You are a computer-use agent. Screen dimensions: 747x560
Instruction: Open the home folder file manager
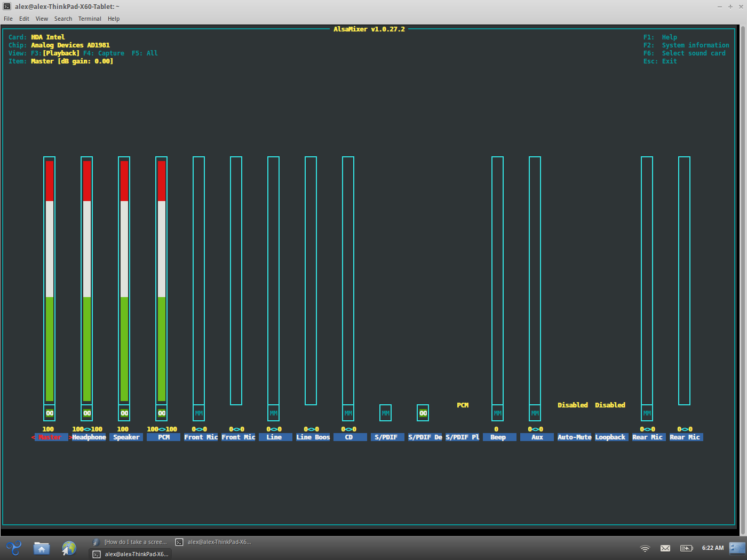42,548
